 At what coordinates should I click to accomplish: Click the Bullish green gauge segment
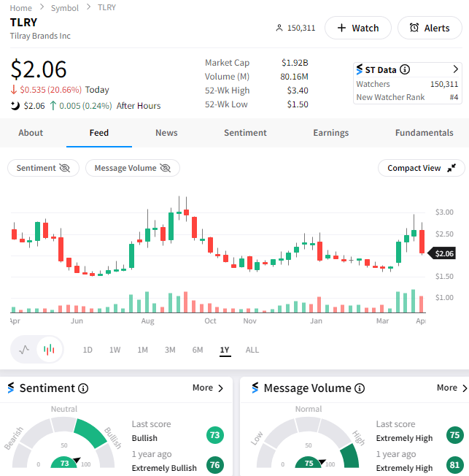pyautogui.click(x=90, y=433)
